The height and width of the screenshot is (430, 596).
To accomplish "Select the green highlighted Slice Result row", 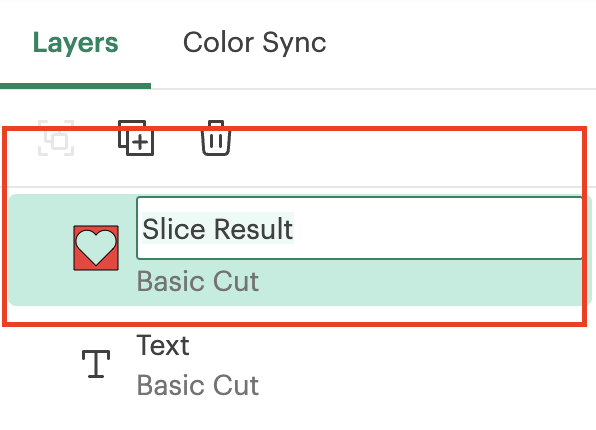I will coord(300,250).
